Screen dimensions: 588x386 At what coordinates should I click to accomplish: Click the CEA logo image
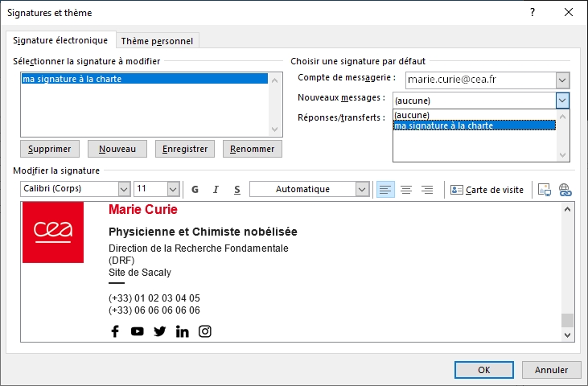click(53, 232)
